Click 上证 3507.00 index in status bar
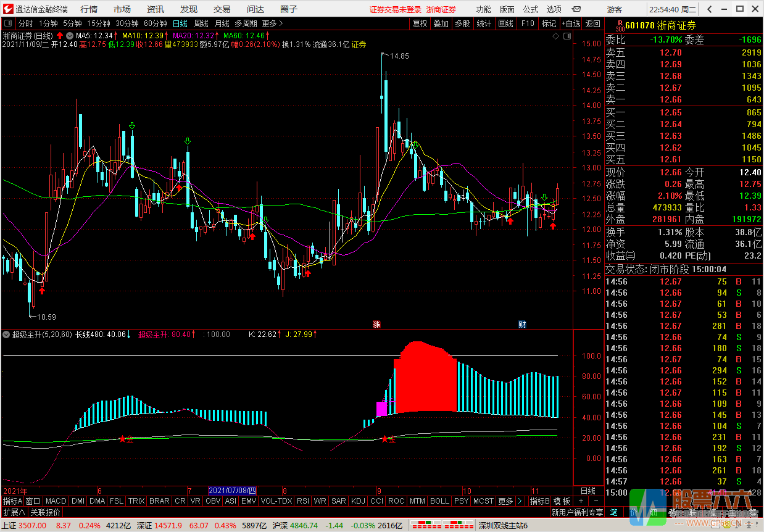The height and width of the screenshot is (532, 764). pyautogui.click(x=24, y=525)
